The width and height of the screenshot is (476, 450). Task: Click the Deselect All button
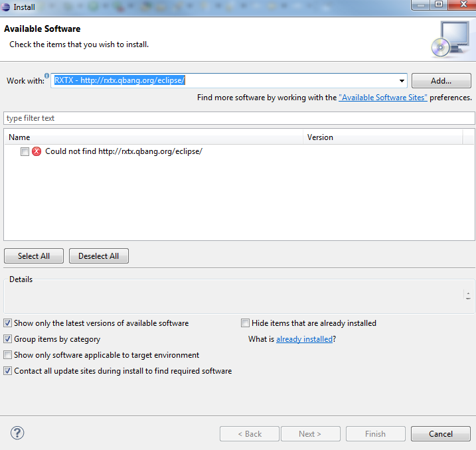[x=99, y=256]
